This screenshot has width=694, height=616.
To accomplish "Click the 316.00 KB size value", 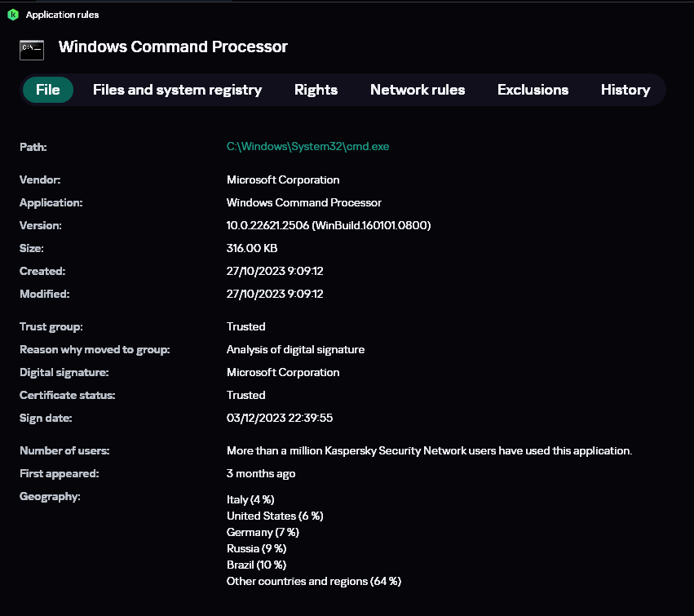I will (254, 248).
